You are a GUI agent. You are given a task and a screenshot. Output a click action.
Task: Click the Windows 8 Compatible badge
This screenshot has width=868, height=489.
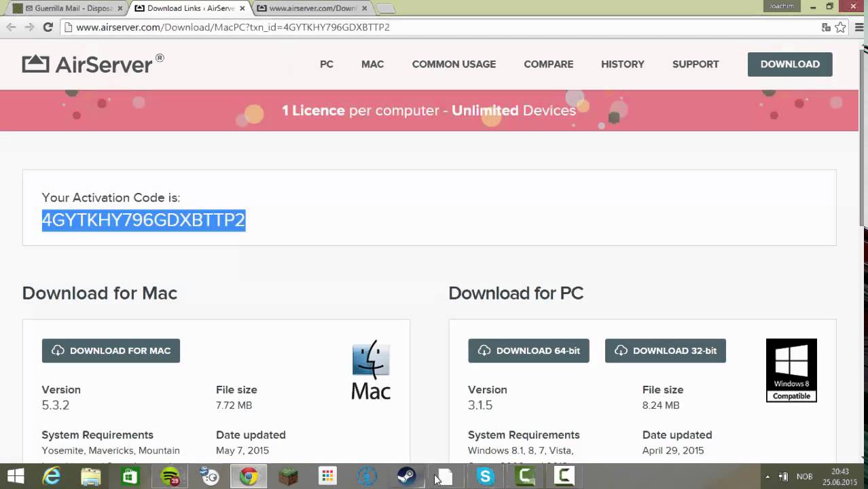pyautogui.click(x=791, y=370)
